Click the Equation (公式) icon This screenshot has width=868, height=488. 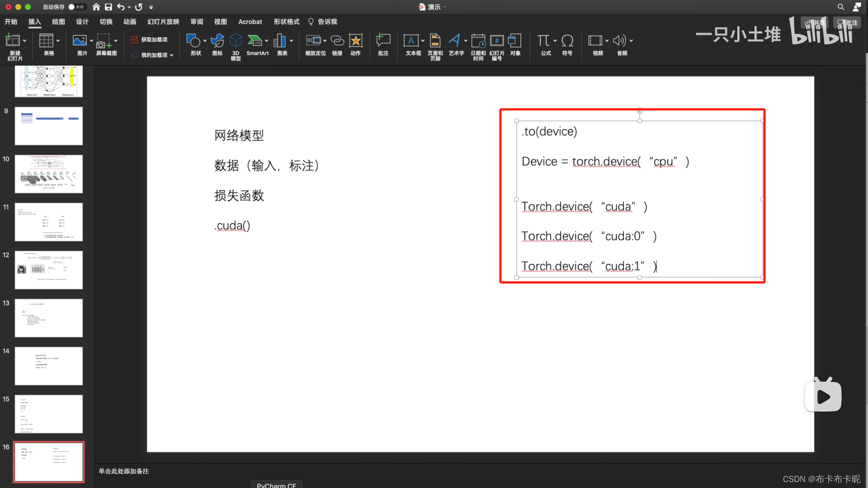click(543, 41)
